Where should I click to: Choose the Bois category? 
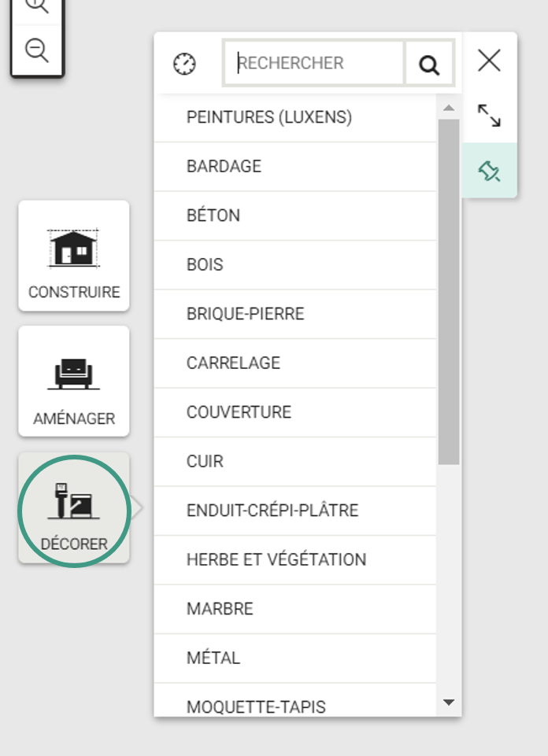click(295, 265)
